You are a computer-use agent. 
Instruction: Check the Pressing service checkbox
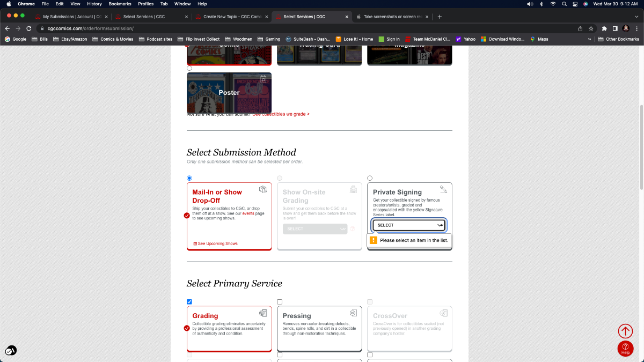(280, 302)
